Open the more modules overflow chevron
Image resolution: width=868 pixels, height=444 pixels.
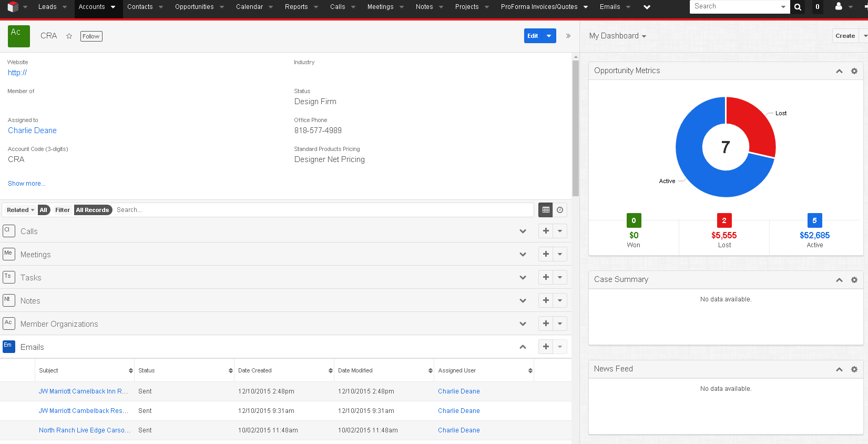point(647,7)
